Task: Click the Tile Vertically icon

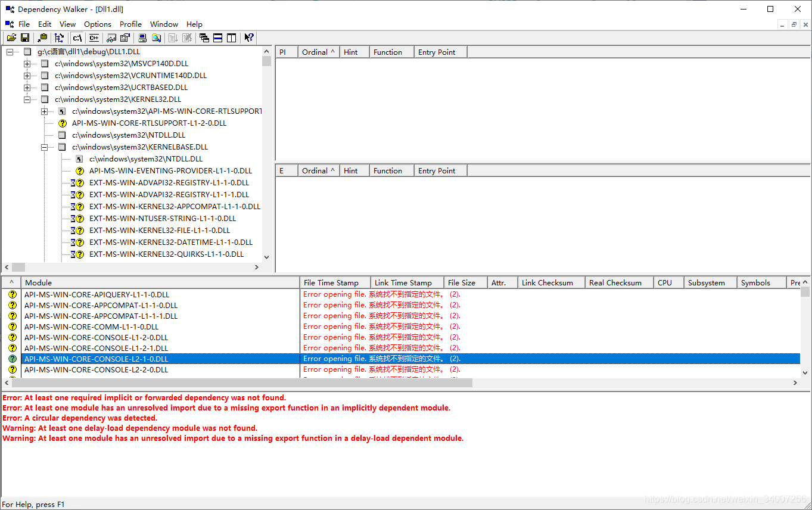Action: [x=232, y=38]
